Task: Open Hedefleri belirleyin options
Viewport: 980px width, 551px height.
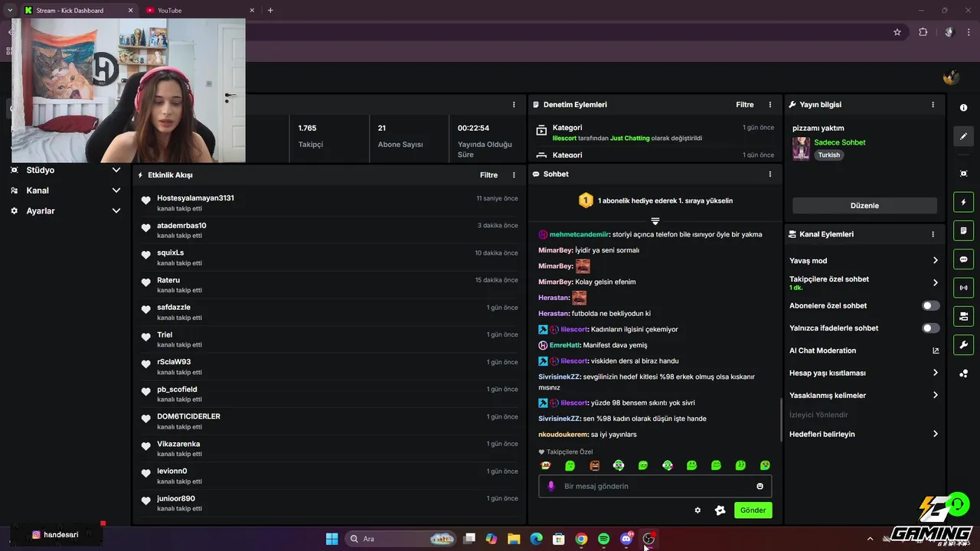Action: pos(864,434)
